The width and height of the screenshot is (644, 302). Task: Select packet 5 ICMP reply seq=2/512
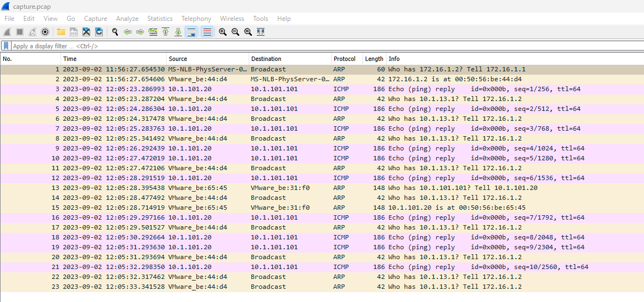322,109
